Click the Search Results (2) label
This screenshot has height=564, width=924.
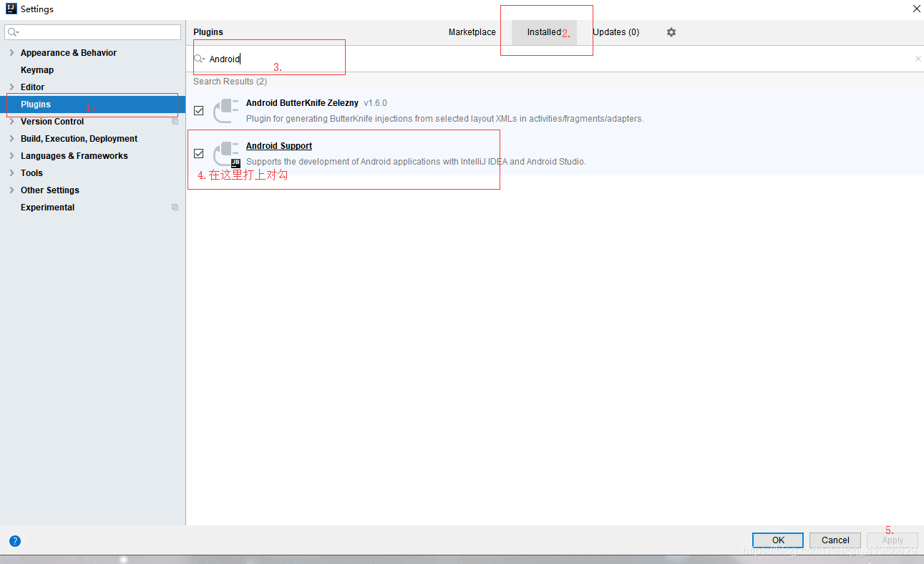[x=230, y=82]
